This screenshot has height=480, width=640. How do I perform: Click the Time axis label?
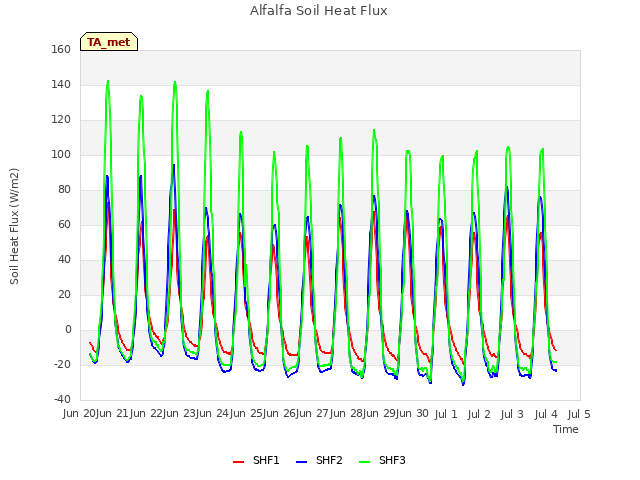566,429
